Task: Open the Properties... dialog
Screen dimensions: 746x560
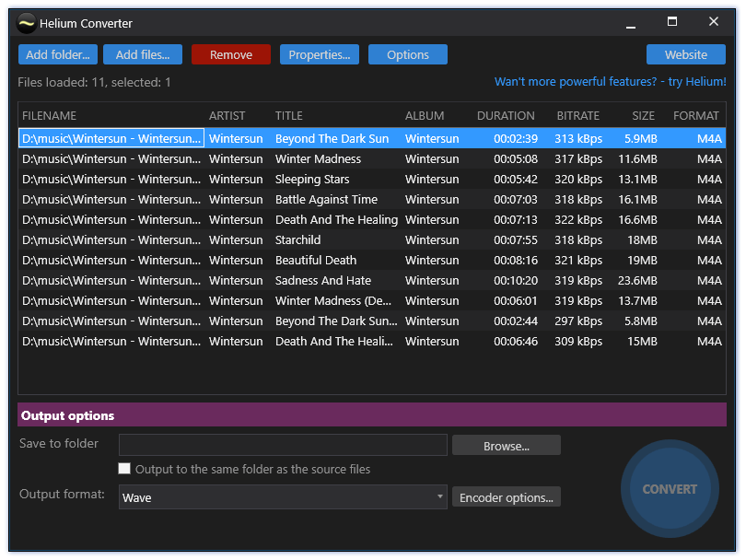Action: (320, 54)
